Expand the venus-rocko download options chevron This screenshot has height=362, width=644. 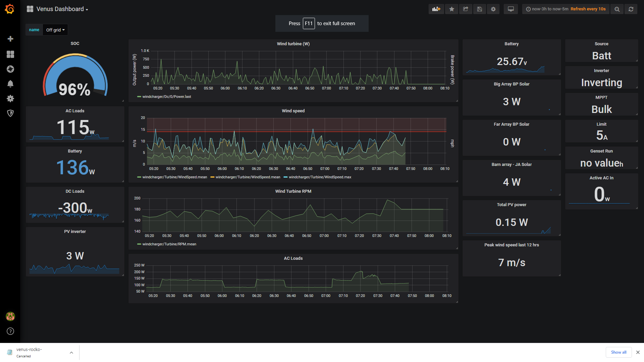71,352
